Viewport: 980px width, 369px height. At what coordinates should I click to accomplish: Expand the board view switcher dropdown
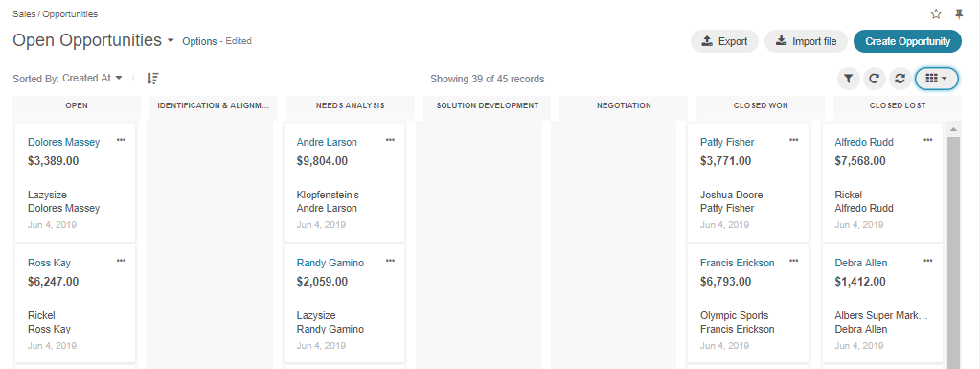(936, 79)
